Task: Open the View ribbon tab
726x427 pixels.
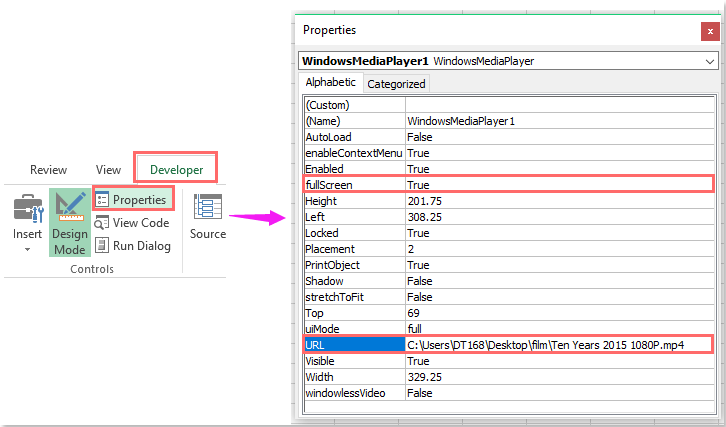Action: 108,170
